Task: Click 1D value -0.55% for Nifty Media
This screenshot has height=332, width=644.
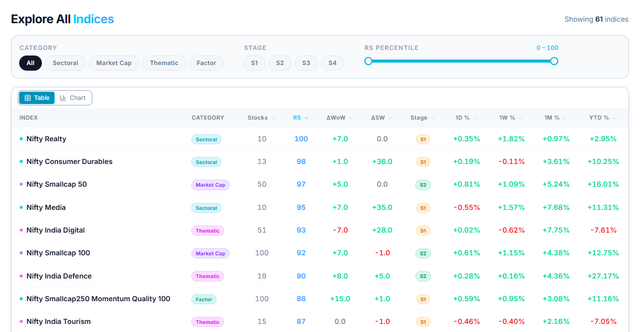Action: click(x=466, y=207)
